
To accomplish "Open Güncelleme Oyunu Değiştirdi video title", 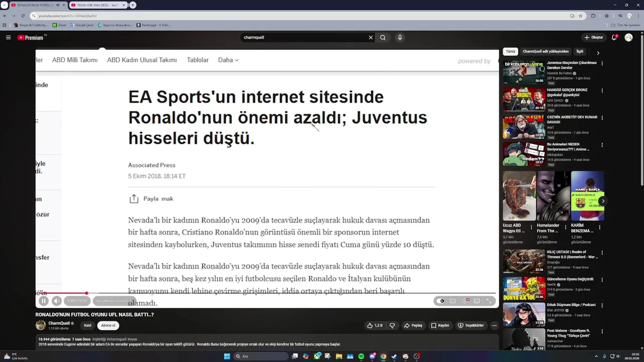I will coord(570,279).
